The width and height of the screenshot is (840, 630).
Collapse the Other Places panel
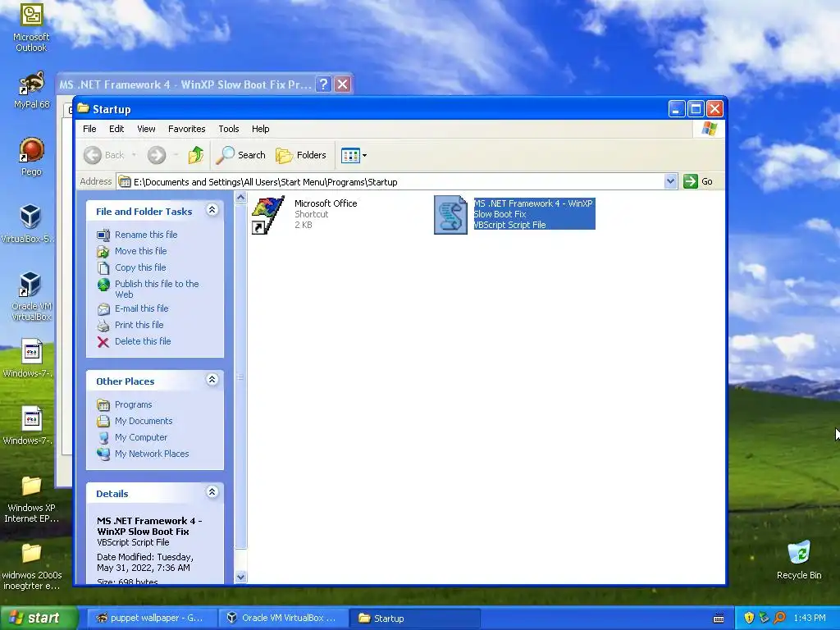pyautogui.click(x=212, y=380)
